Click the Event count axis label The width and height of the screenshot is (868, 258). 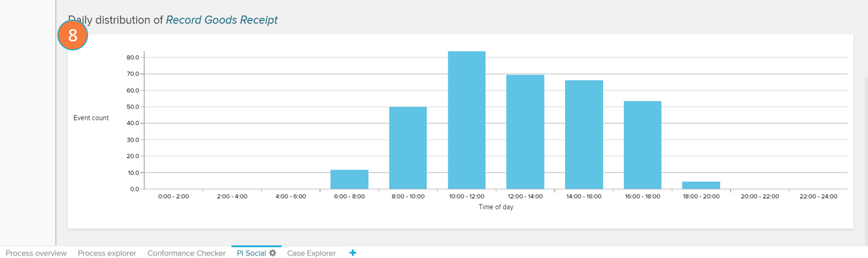91,118
